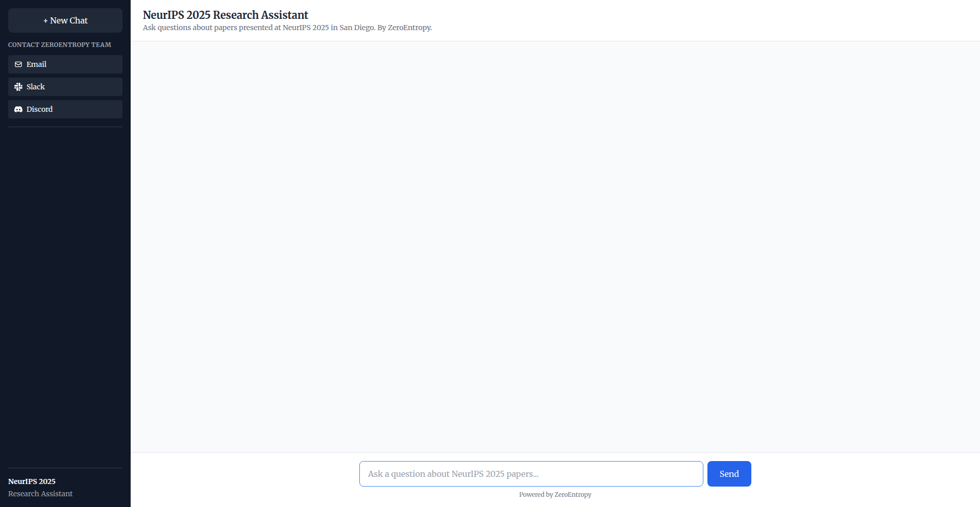This screenshot has width=980, height=507.
Task: Click the empty chat conversation area
Action: tap(555, 245)
